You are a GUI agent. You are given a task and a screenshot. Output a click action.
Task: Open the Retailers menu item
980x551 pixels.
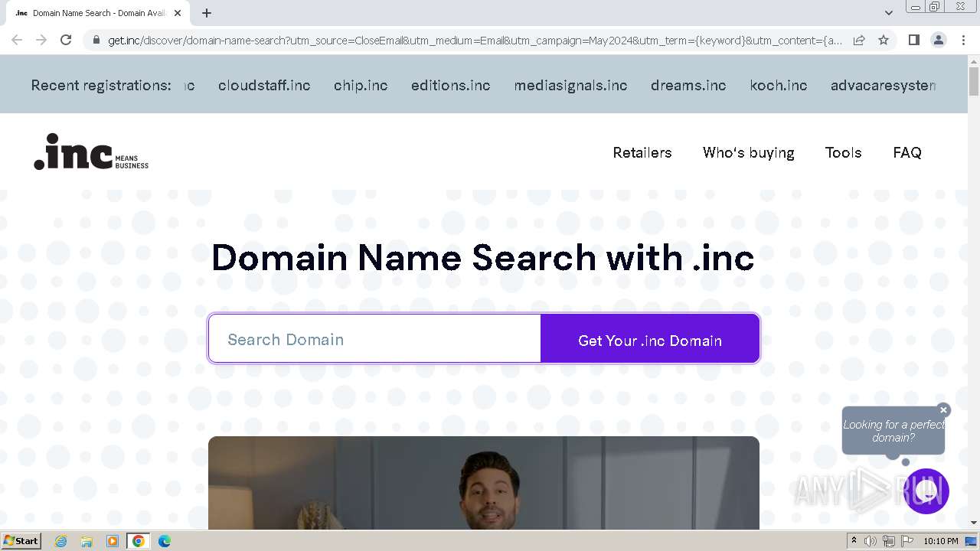(642, 152)
